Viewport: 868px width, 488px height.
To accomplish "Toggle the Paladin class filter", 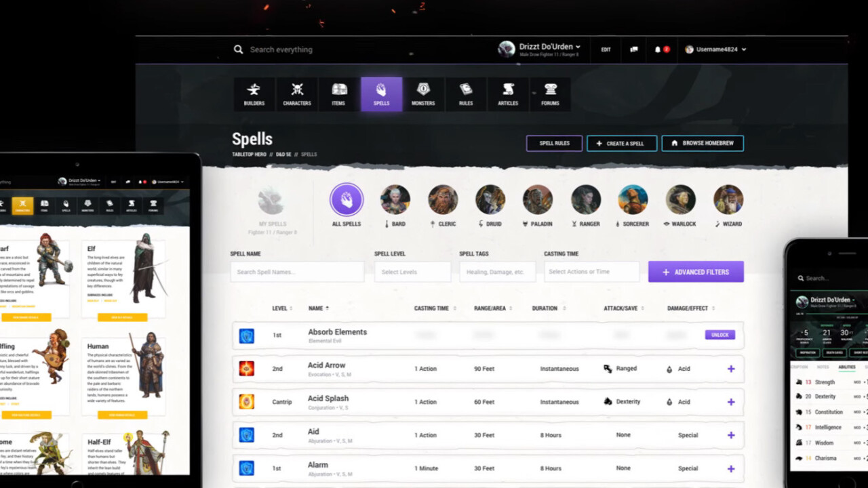I will coord(538,200).
